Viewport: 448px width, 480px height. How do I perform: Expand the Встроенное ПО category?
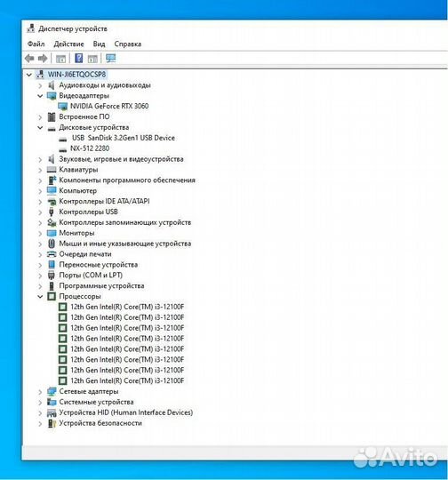pyautogui.click(x=40, y=117)
